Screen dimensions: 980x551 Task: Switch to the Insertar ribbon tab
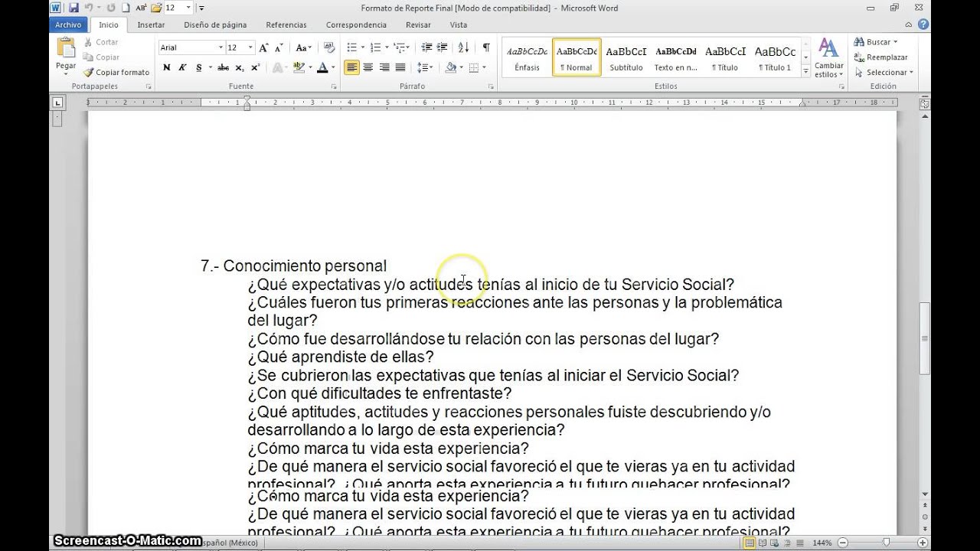[x=150, y=24]
